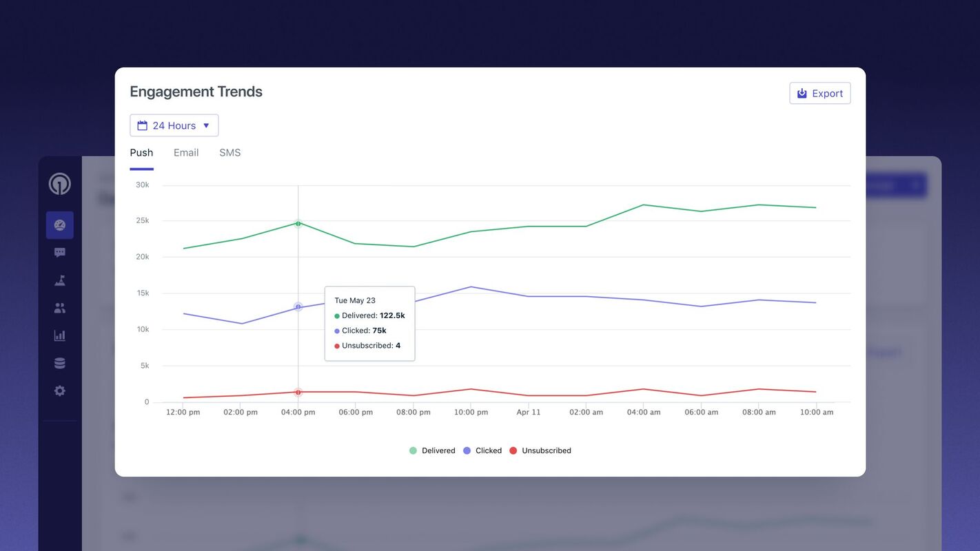Click the Export button on Engagement Trends

click(x=820, y=93)
